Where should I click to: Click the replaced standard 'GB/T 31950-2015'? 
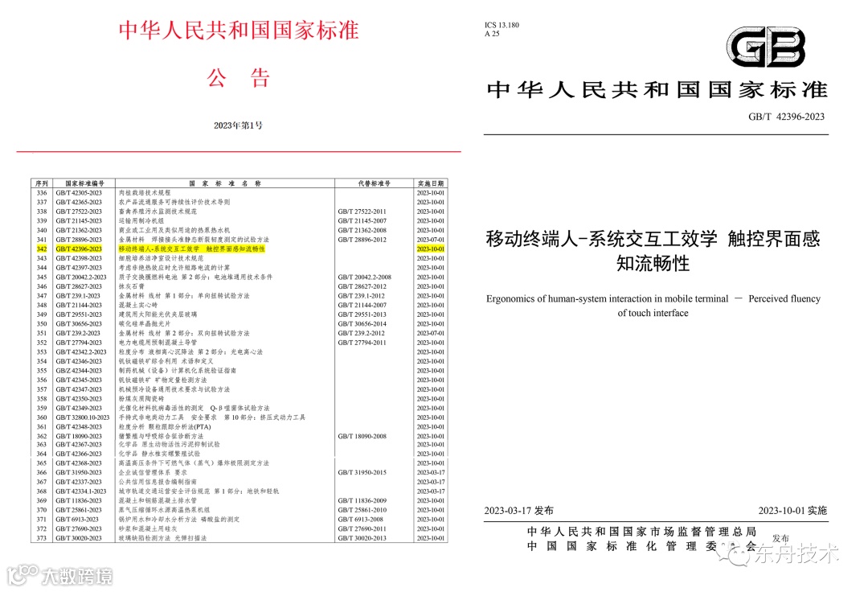(362, 473)
